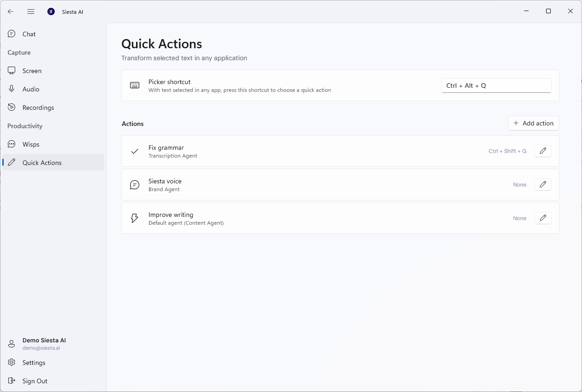The image size is (582, 392).
Task: Click the Transform selected text in any application subtitle
Action: coord(184,58)
